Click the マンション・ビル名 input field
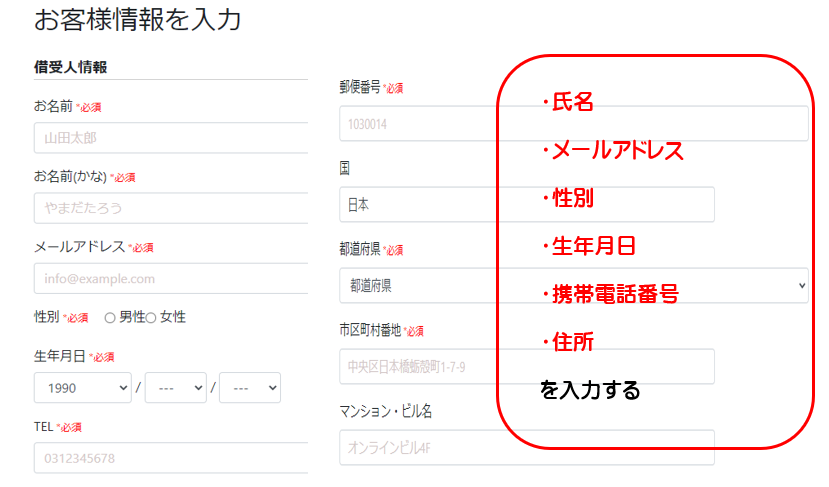 click(420, 447)
